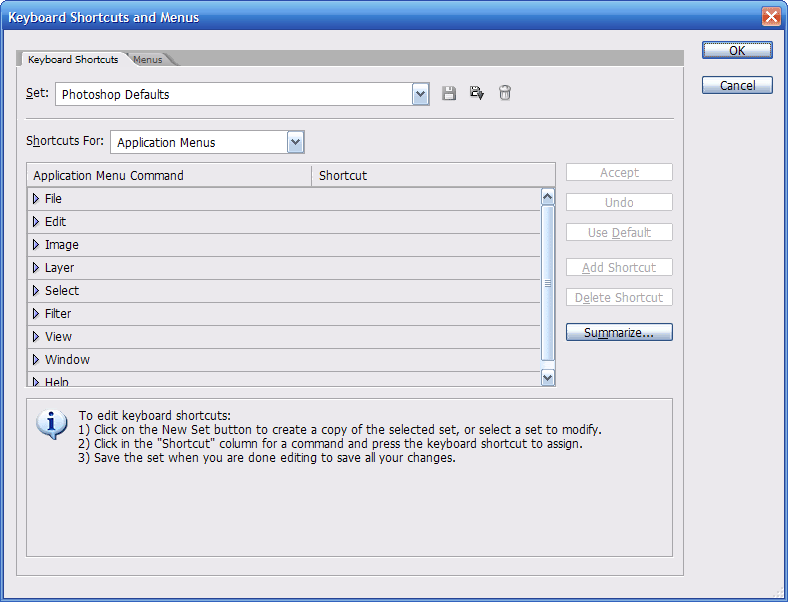Click the scroll down arrow of command list
Viewport: 788px width, 602px height.
[x=547, y=377]
